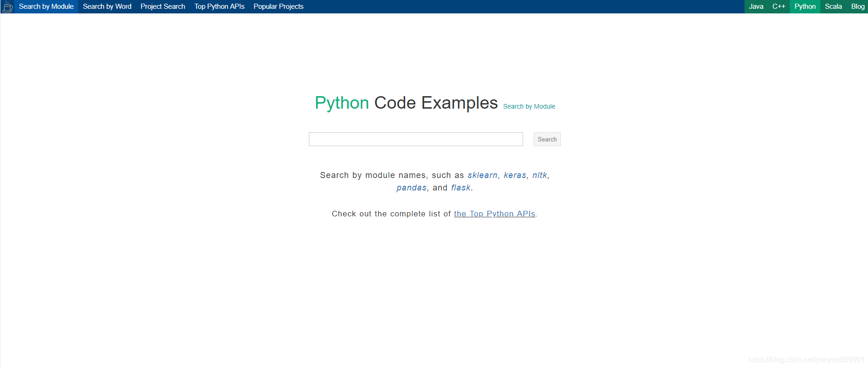The width and height of the screenshot is (868, 368).
Task: Select the nltk module link
Action: pyautogui.click(x=540, y=175)
